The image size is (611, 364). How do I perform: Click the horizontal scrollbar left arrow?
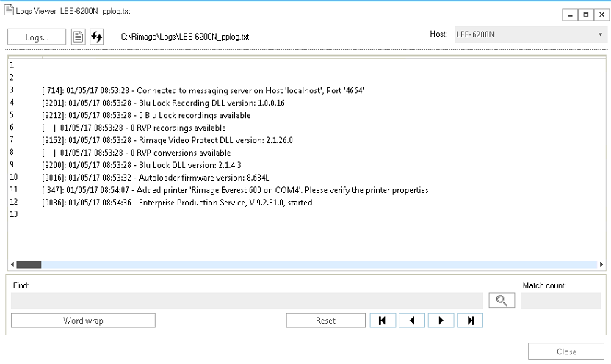pos(12,264)
